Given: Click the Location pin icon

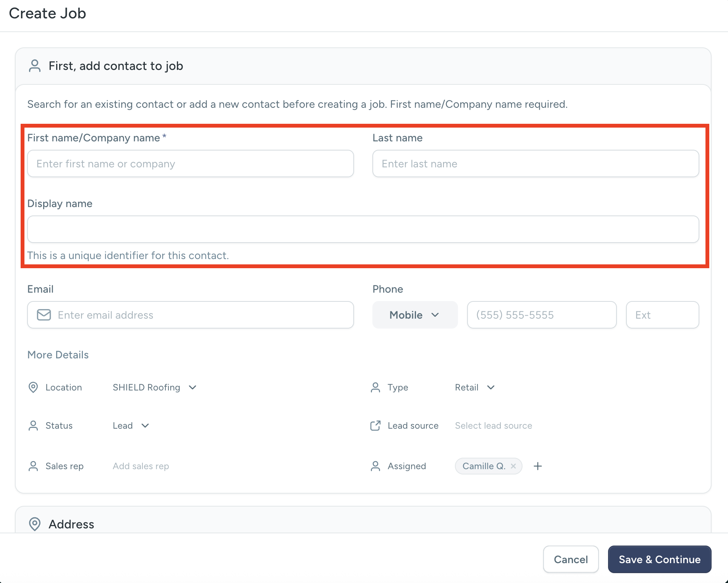Looking at the screenshot, I should click(x=33, y=387).
